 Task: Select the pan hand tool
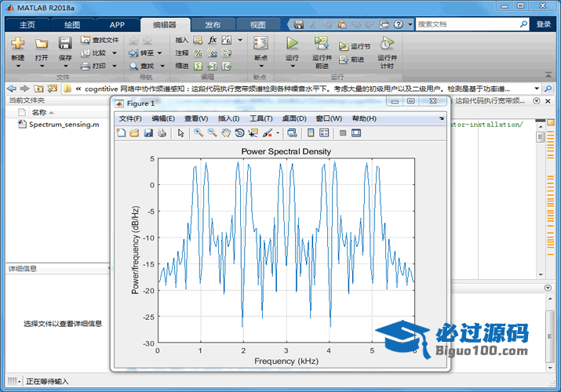pyautogui.click(x=226, y=133)
